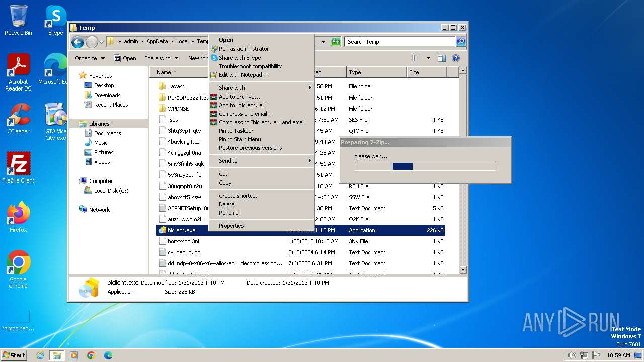Click Windows Explorer taskbar icon
Viewport: 644px width, 362px height.
coord(56,355)
